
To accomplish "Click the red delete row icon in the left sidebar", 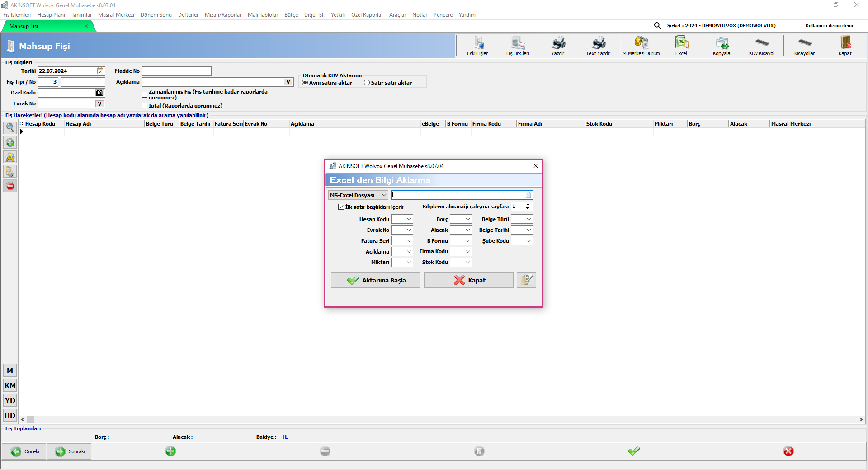I will coord(10,186).
